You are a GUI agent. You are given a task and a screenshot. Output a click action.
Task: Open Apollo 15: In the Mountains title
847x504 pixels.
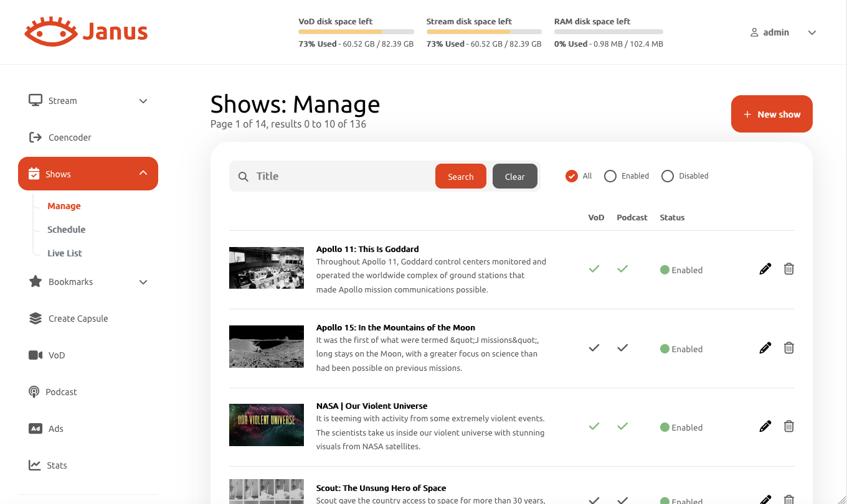(x=395, y=327)
